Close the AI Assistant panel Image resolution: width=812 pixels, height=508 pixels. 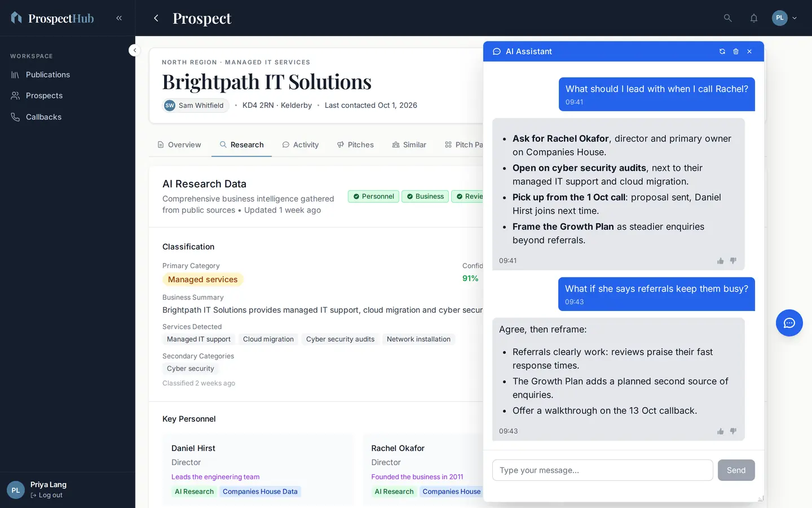pos(749,51)
